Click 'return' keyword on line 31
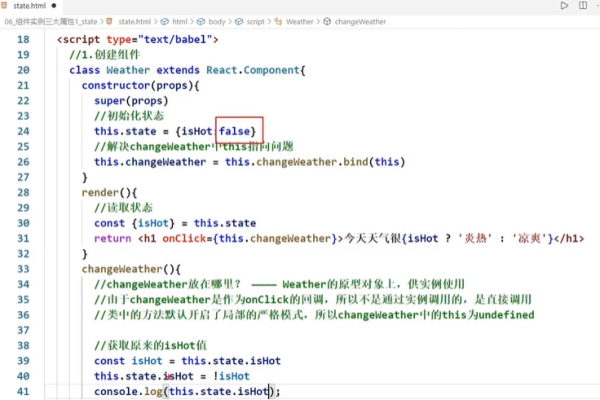Image resolution: width=600 pixels, height=400 pixels. [112, 238]
